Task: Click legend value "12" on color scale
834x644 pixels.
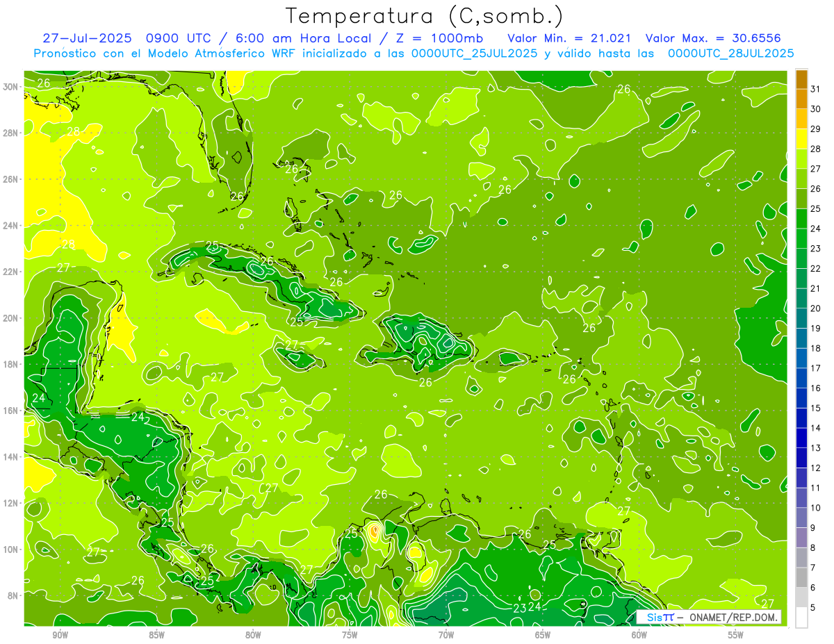Action: (x=816, y=468)
